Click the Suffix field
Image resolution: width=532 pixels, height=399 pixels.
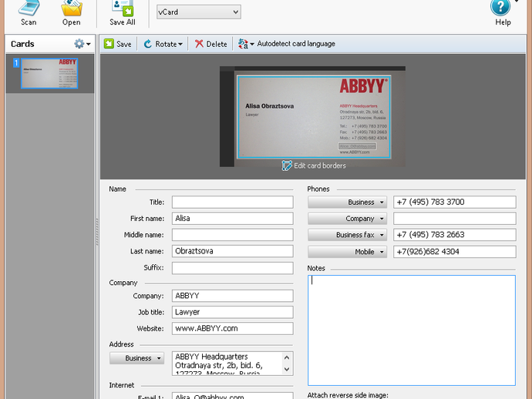tap(232, 268)
